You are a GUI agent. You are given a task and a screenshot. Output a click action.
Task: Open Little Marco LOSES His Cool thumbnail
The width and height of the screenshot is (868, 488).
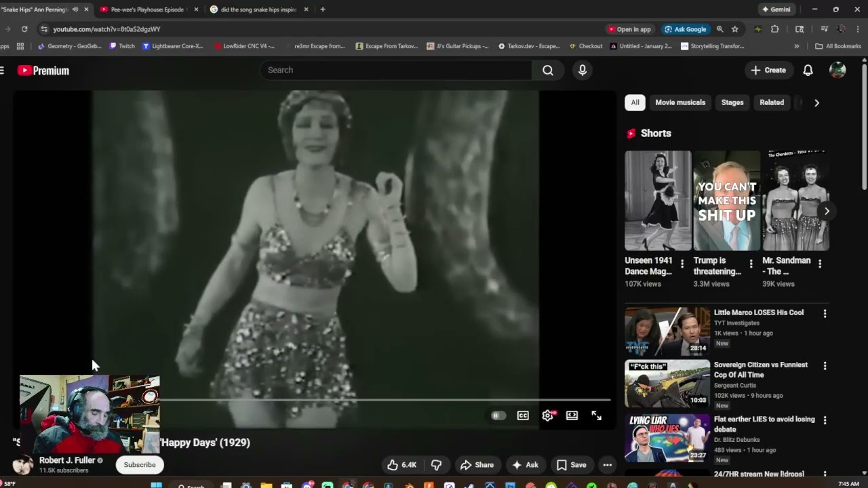coord(667,331)
